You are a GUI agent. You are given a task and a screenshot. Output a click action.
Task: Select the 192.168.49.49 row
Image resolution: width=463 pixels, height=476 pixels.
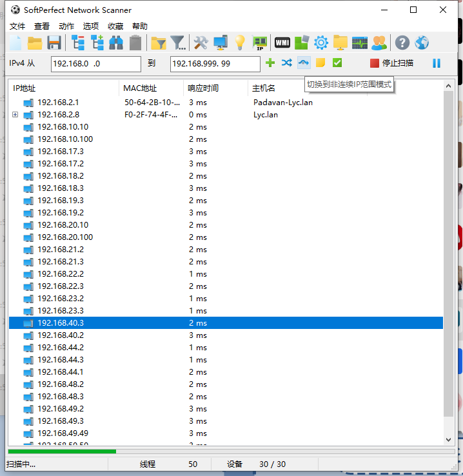226,433
